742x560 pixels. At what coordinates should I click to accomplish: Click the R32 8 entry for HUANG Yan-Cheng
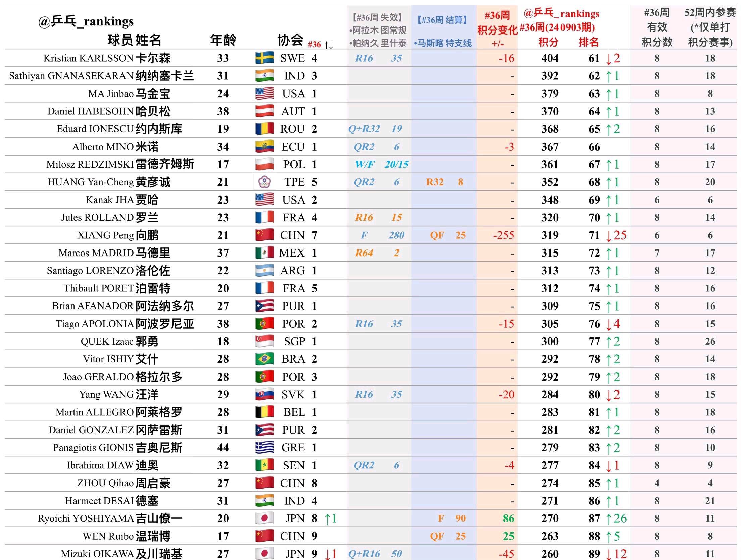tap(445, 182)
